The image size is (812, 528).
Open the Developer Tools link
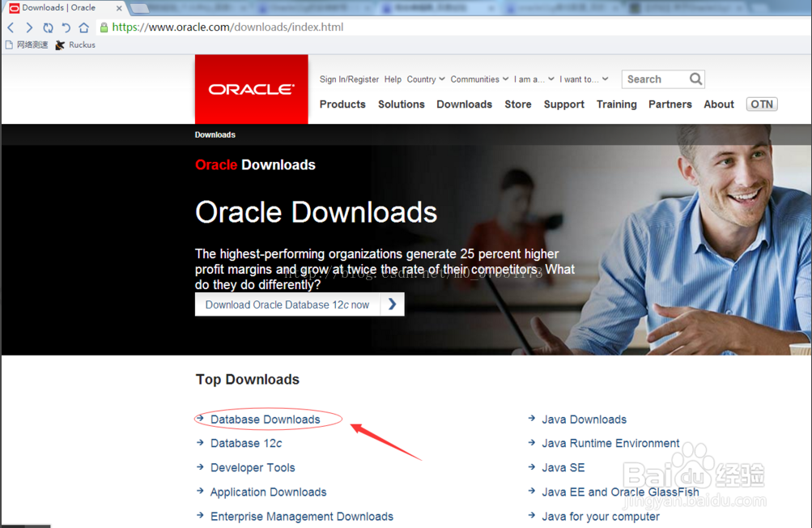coord(253,467)
